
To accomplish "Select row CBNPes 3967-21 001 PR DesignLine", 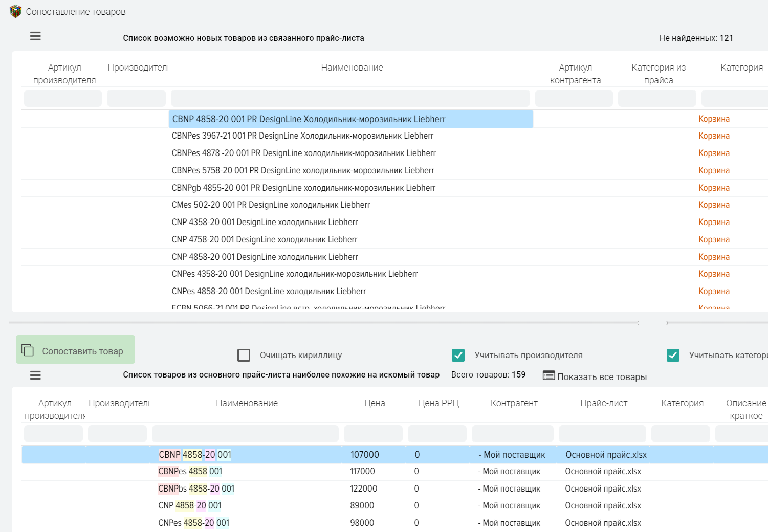I will 302,136.
